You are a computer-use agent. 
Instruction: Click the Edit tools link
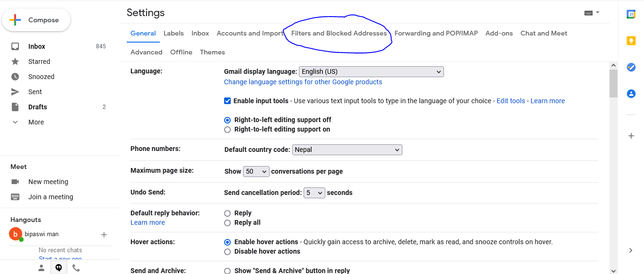click(511, 101)
